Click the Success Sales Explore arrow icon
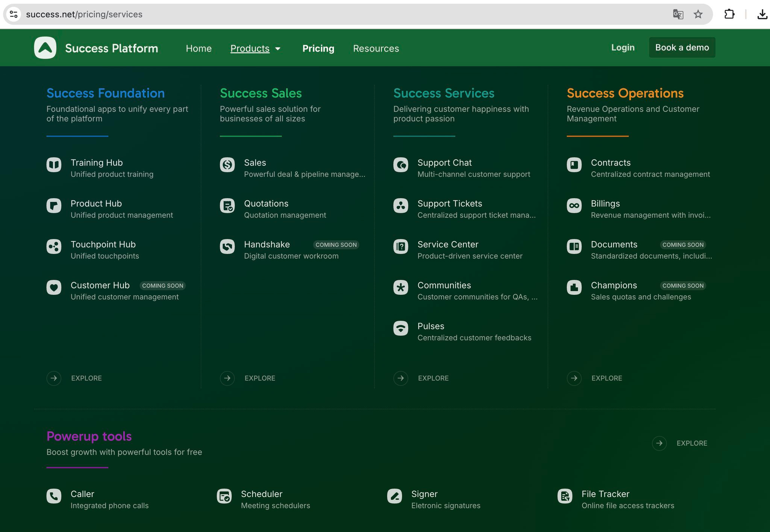The image size is (770, 532). [227, 378]
